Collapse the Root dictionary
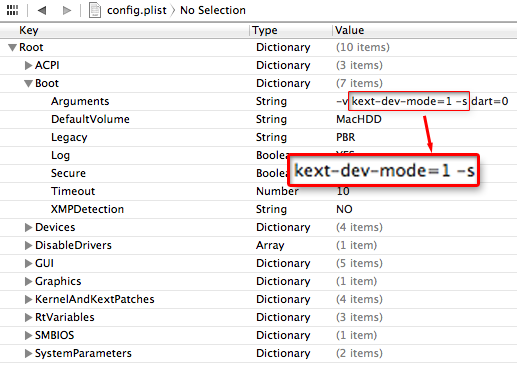This screenshot has height=369, width=517. (x=12, y=48)
